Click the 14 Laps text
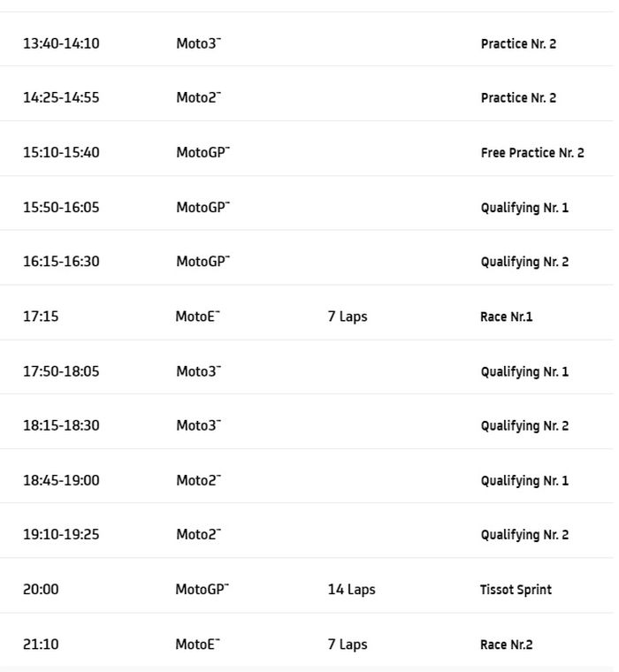The image size is (619, 672). [351, 590]
